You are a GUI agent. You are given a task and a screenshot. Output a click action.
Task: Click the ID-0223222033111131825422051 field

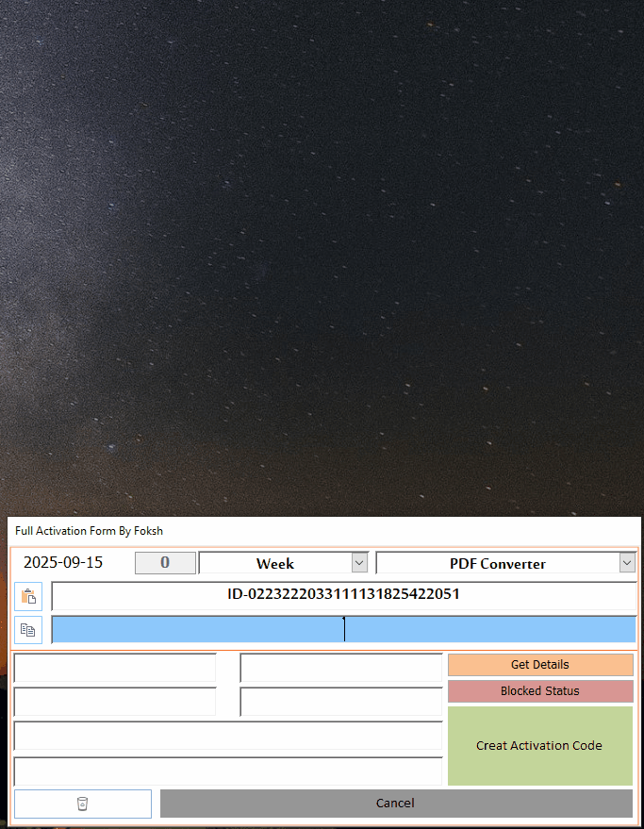point(343,596)
